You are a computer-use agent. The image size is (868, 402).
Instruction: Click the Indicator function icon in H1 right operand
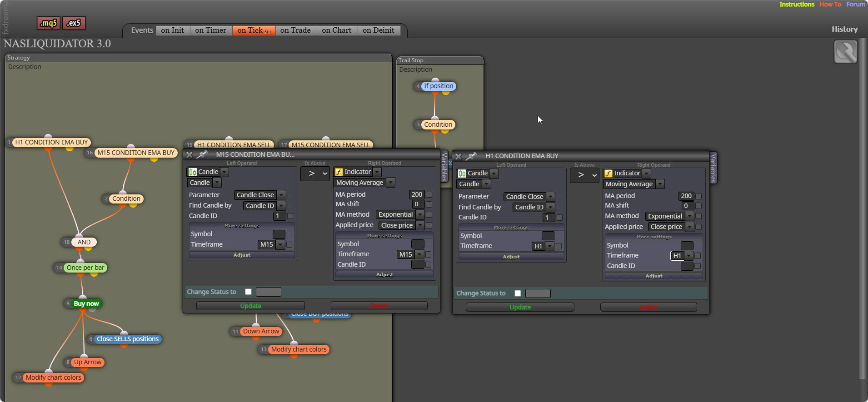[x=609, y=174]
